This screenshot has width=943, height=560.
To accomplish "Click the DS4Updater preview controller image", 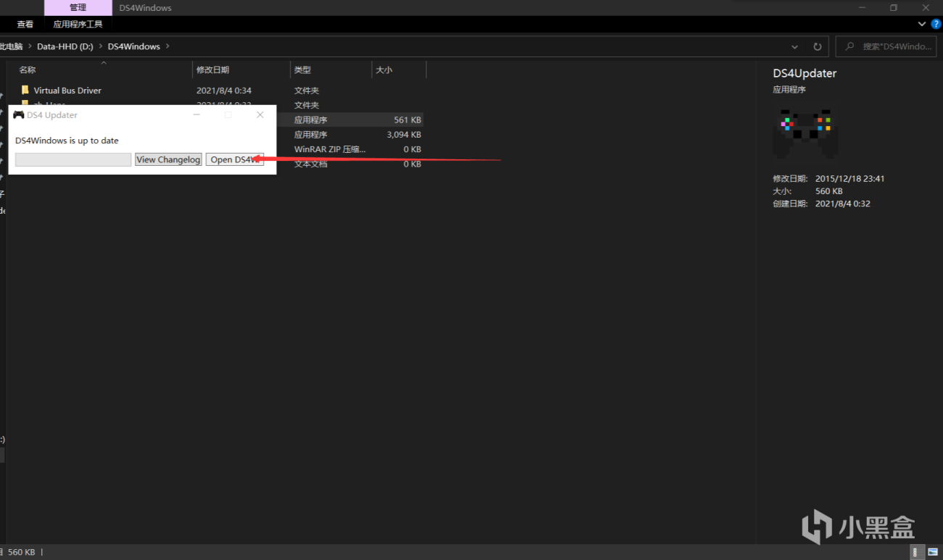I will pos(805,133).
